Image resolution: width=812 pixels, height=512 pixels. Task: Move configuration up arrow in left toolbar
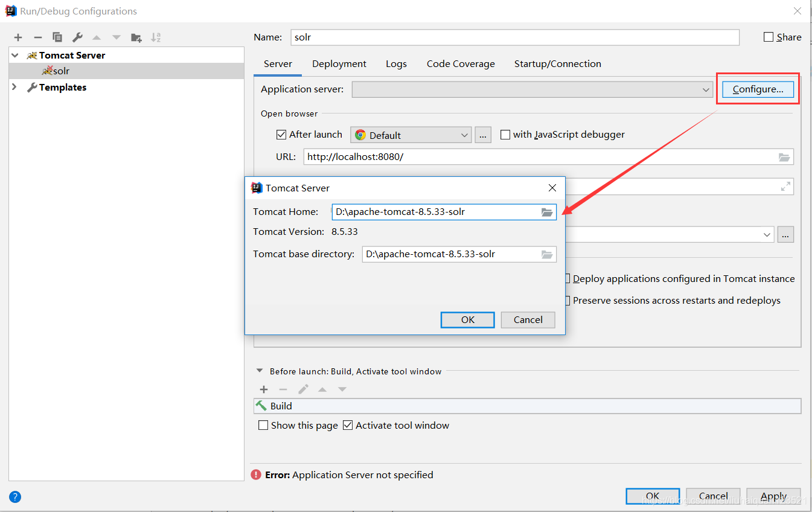point(97,37)
